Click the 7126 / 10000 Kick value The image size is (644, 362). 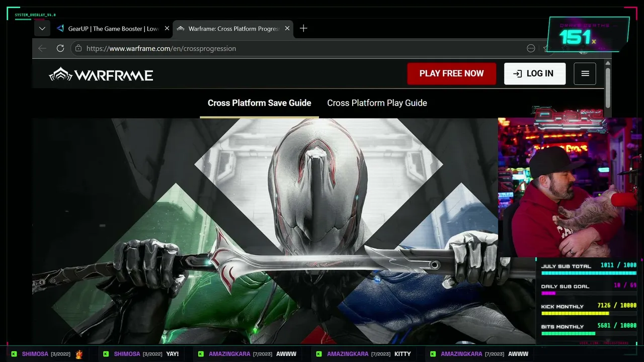(x=617, y=306)
